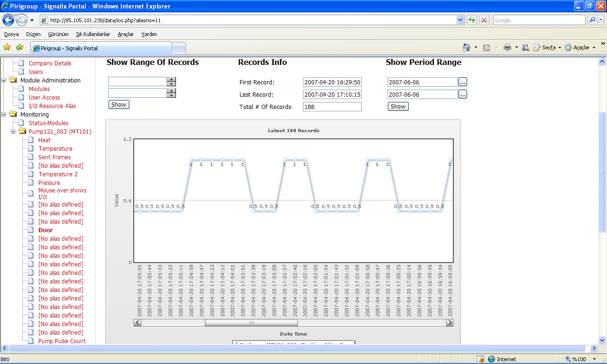Open a new blank tab
Screen dimensions: 607x364
click(179, 48)
